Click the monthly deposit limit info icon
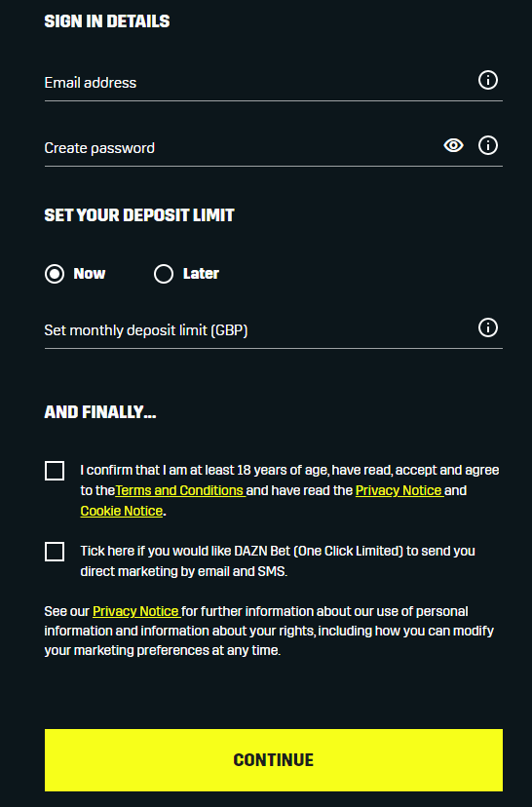Viewport: 532px width, 807px height. tap(488, 327)
